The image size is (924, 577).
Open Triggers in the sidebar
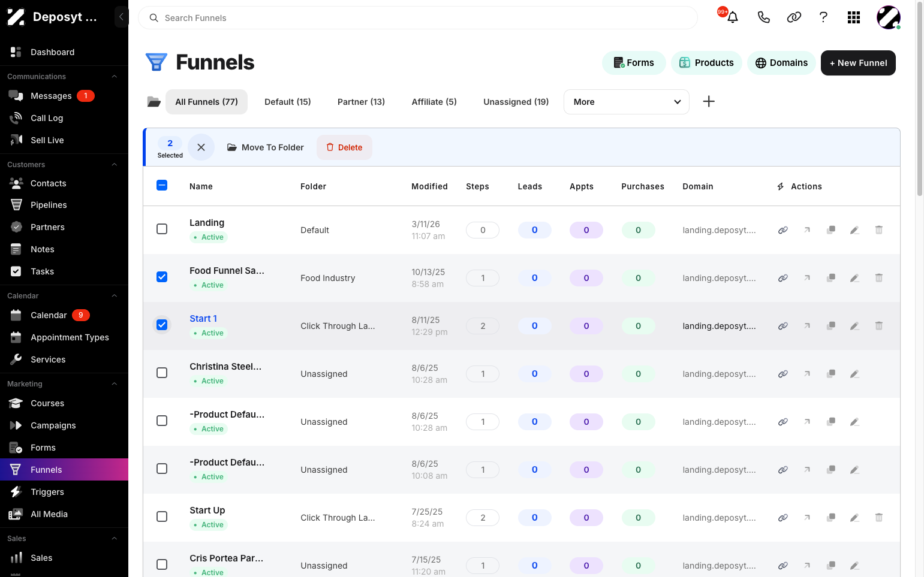click(x=64, y=492)
